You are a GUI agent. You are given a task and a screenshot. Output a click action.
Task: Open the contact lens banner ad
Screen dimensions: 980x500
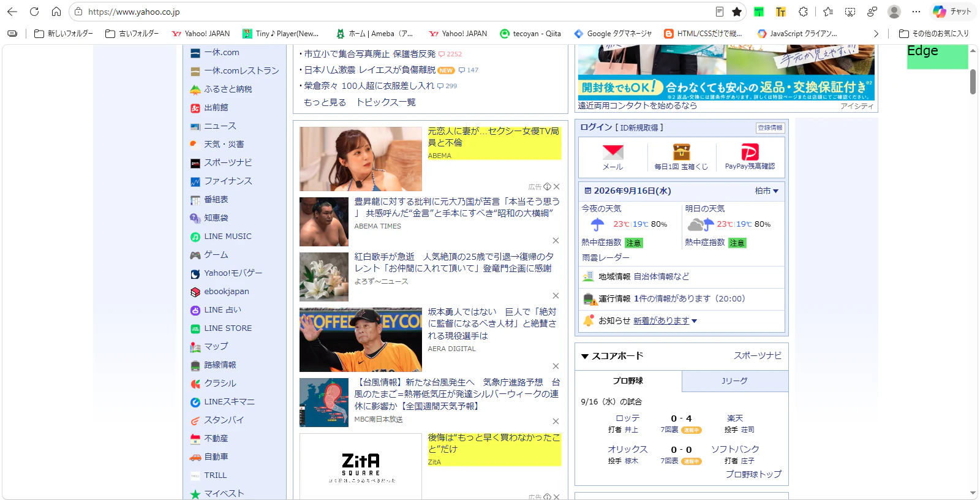726,72
